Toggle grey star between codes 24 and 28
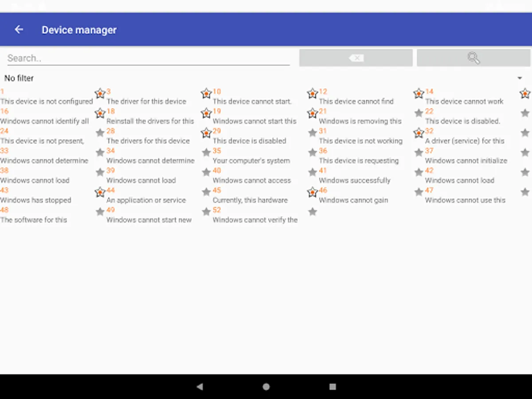Image resolution: width=532 pixels, height=399 pixels. [100, 133]
